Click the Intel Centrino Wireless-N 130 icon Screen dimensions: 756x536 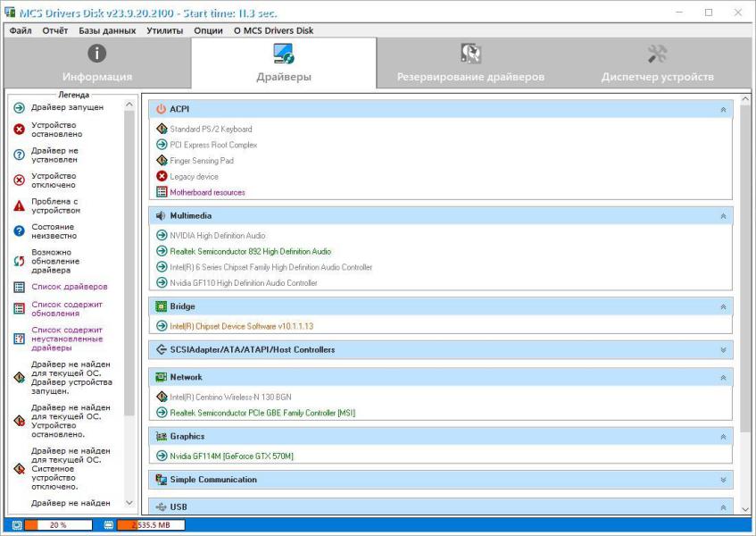(x=162, y=397)
